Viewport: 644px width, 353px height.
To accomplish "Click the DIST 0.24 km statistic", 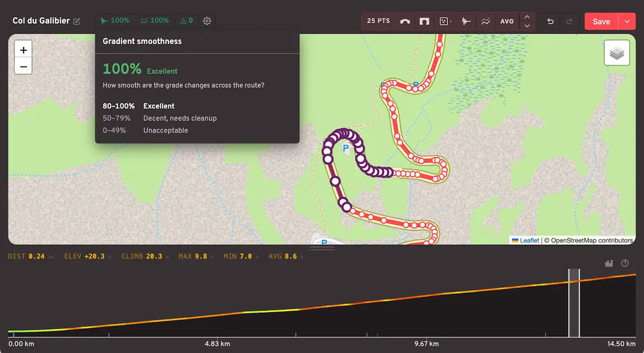I will [31, 256].
